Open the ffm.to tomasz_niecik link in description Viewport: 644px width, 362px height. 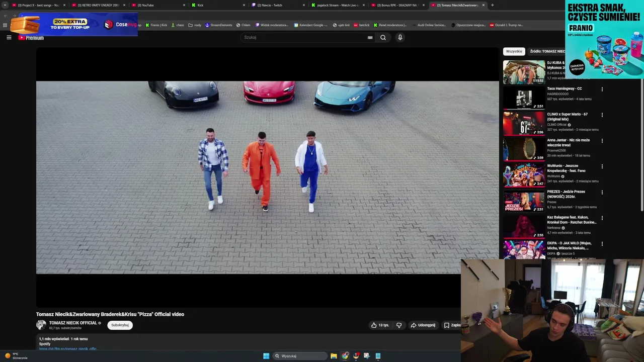68,348
